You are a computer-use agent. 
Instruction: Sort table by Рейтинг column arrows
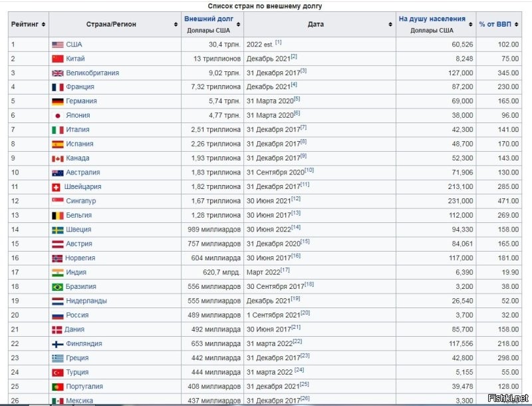click(x=43, y=25)
